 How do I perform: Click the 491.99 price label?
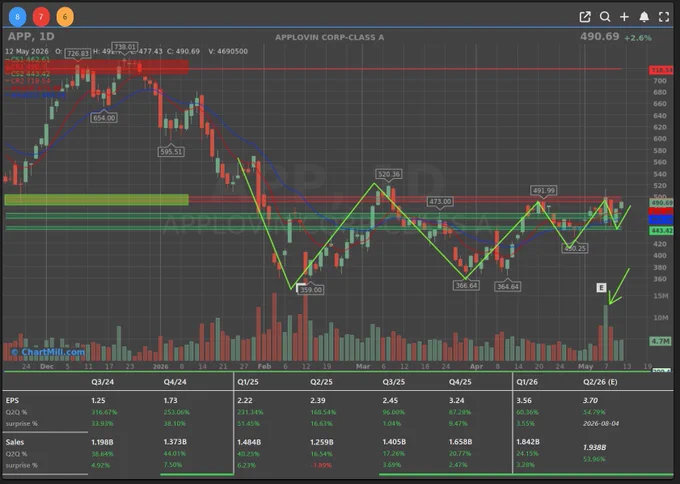coord(543,190)
